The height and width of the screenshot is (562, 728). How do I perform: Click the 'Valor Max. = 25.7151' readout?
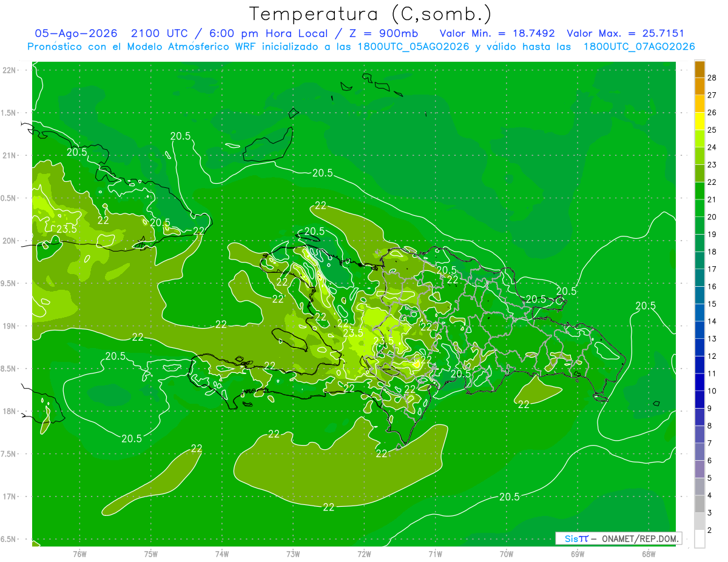(x=625, y=33)
